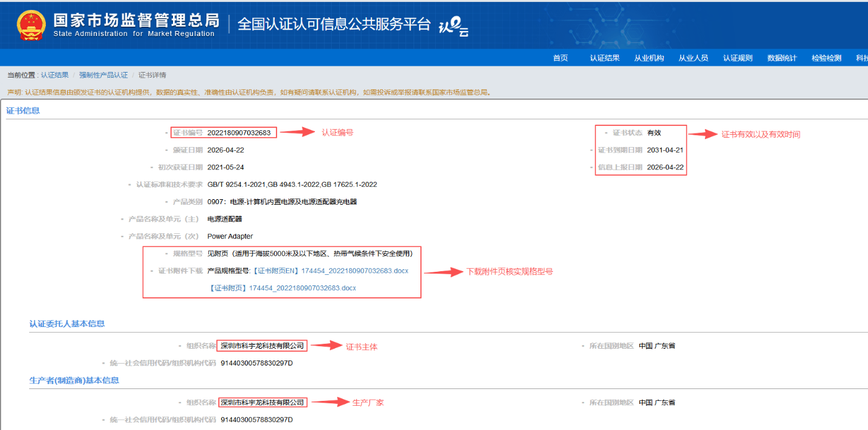This screenshot has height=430, width=868.
Task: Click the national emblem logo icon
Action: pyautogui.click(x=32, y=25)
